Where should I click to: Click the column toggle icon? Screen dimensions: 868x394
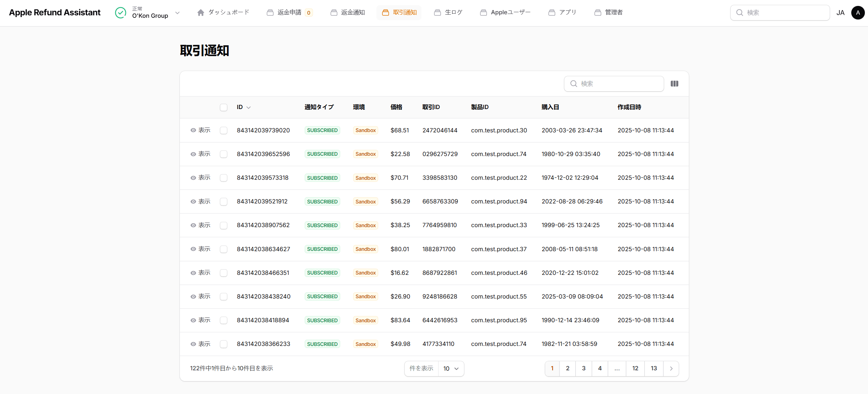point(674,84)
